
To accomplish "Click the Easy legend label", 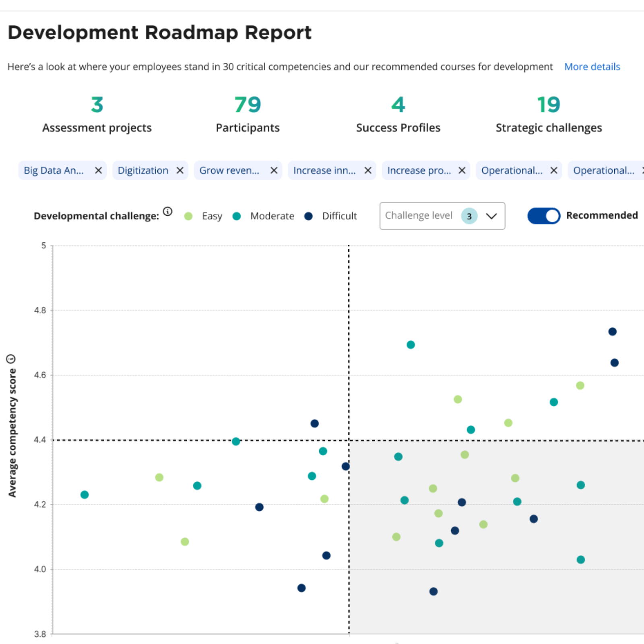I will pos(212,216).
